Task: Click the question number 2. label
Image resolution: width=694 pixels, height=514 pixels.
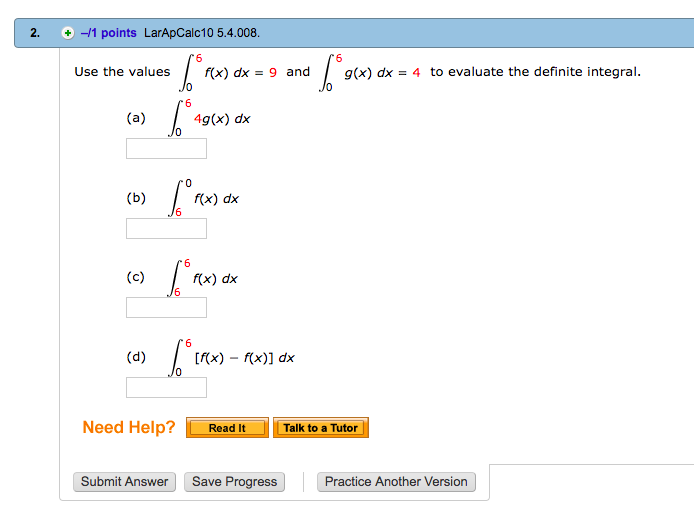Action: (35, 33)
